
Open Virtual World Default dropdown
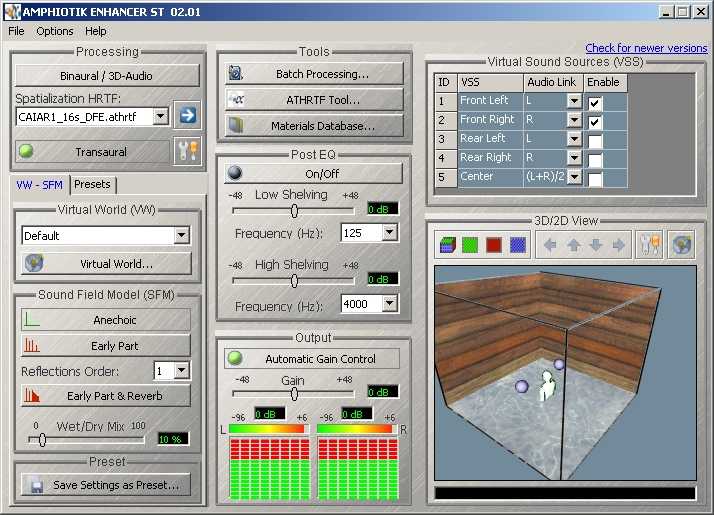(181, 235)
